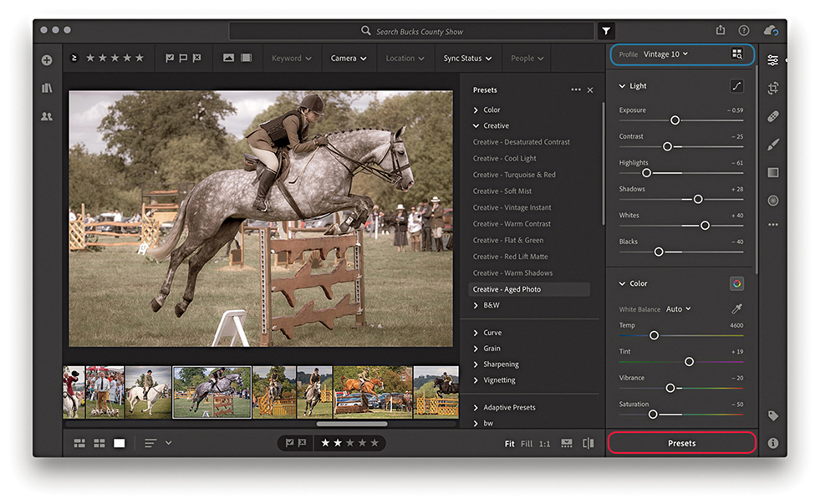This screenshot has height=504, width=820.
Task: Toggle show original before/after view
Action: pos(588,443)
